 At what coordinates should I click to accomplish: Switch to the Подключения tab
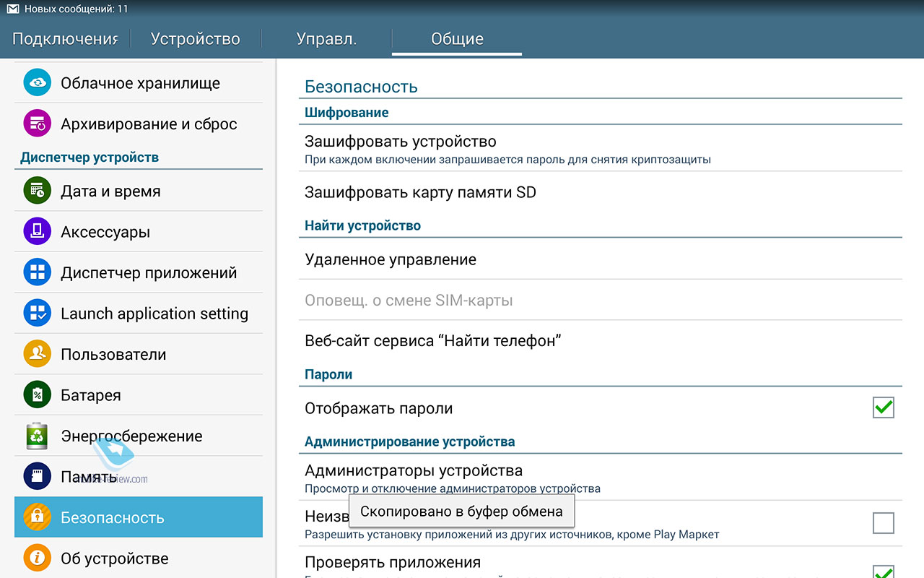(x=65, y=39)
